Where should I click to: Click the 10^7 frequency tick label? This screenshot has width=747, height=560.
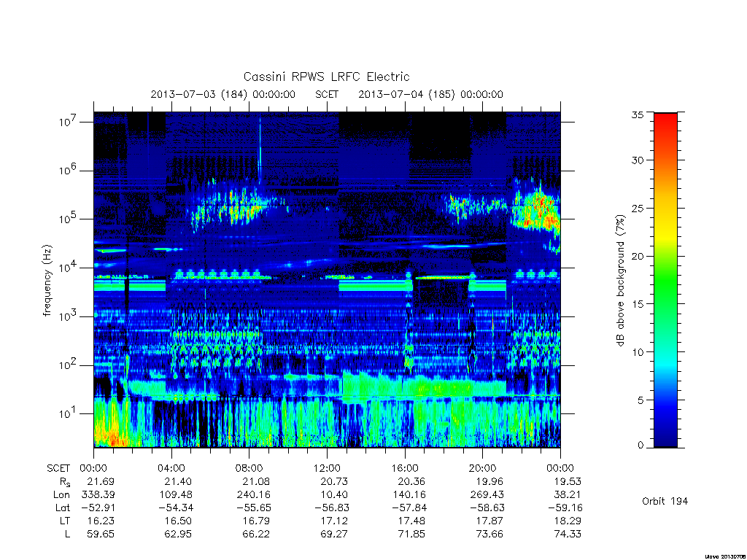click(x=68, y=122)
